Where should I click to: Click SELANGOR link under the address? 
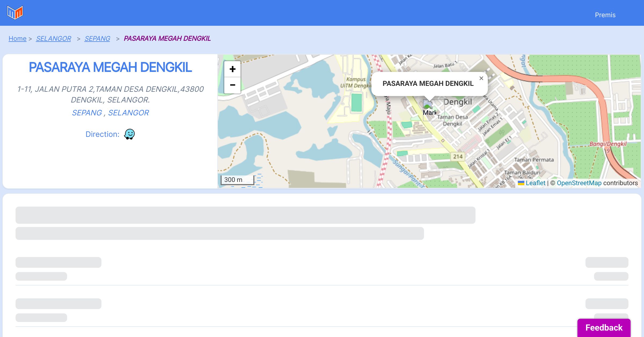[x=128, y=113]
